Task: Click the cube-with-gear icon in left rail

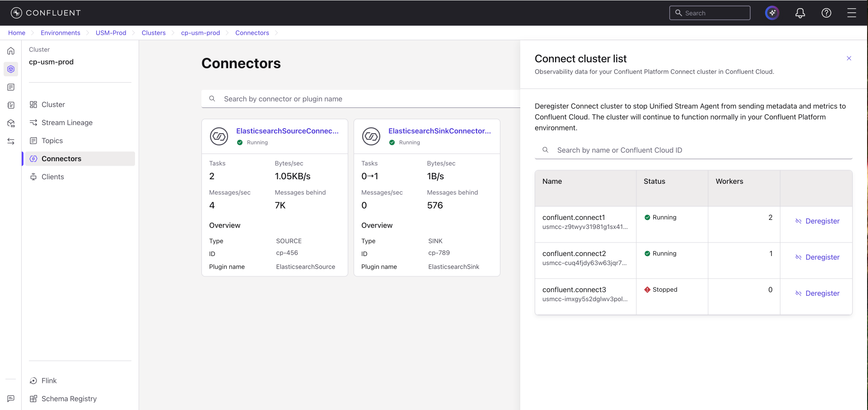Action: click(11, 123)
